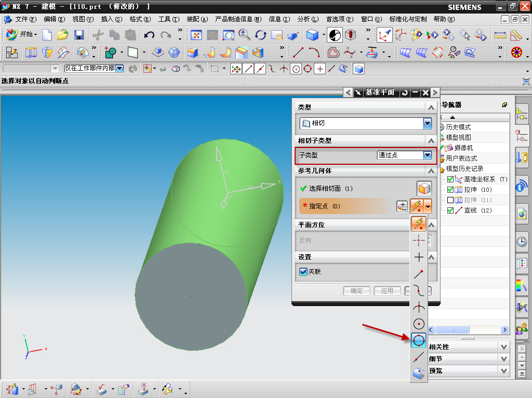The width and height of the screenshot is (532, 398).
Task: Select the 指定点 (0) selection row
Action: (347, 206)
